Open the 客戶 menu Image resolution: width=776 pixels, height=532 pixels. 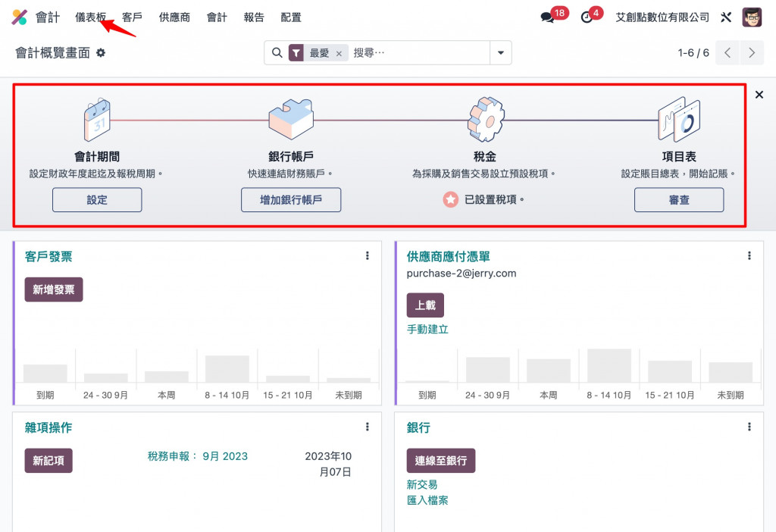(132, 17)
